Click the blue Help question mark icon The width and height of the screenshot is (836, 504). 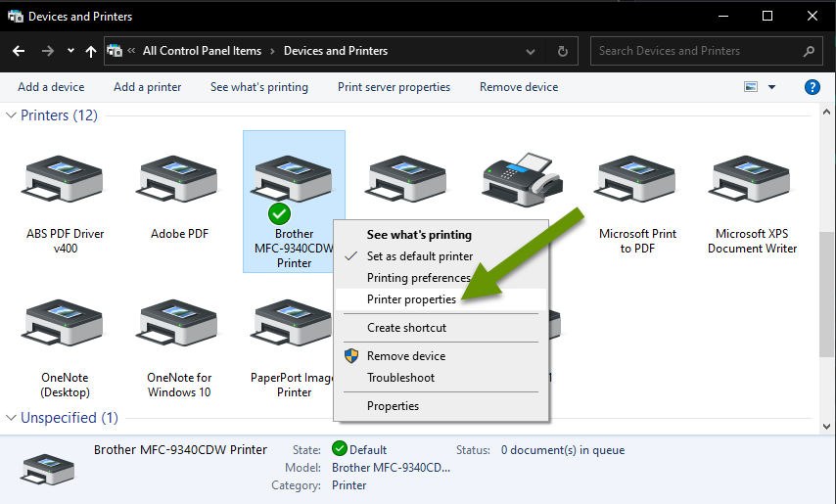(812, 87)
